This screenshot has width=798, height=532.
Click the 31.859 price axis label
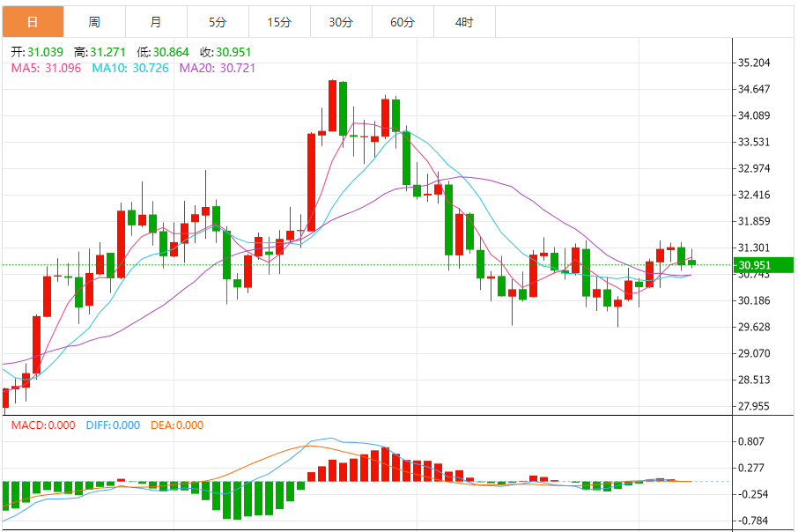(x=754, y=221)
